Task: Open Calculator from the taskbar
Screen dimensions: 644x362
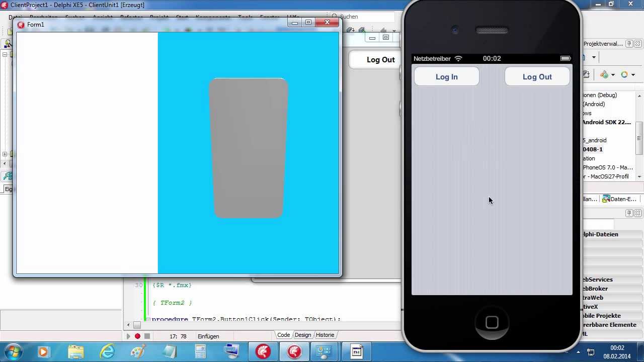Action: pos(200,352)
